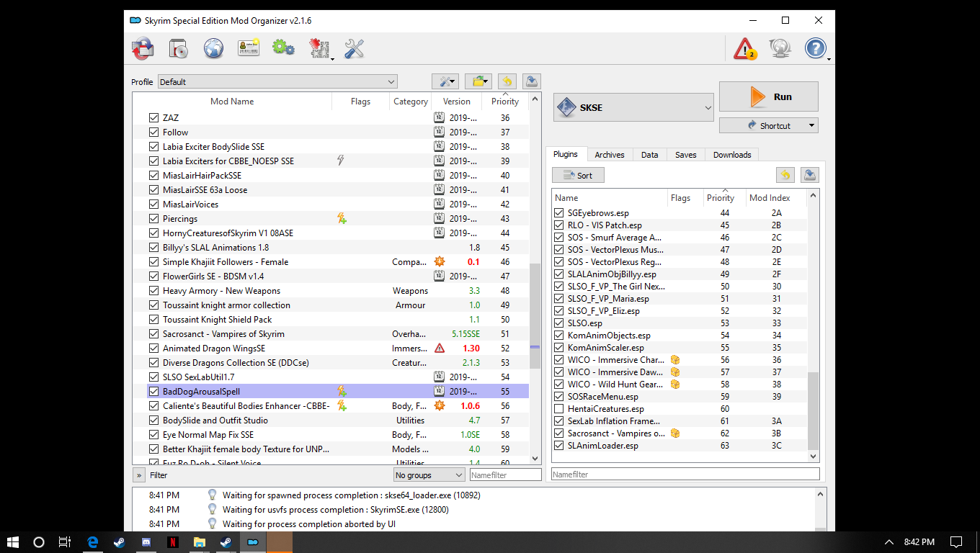The image size is (980, 553).
Task: Disable BadDogArousalSpell mod checkbox
Action: 153,392
